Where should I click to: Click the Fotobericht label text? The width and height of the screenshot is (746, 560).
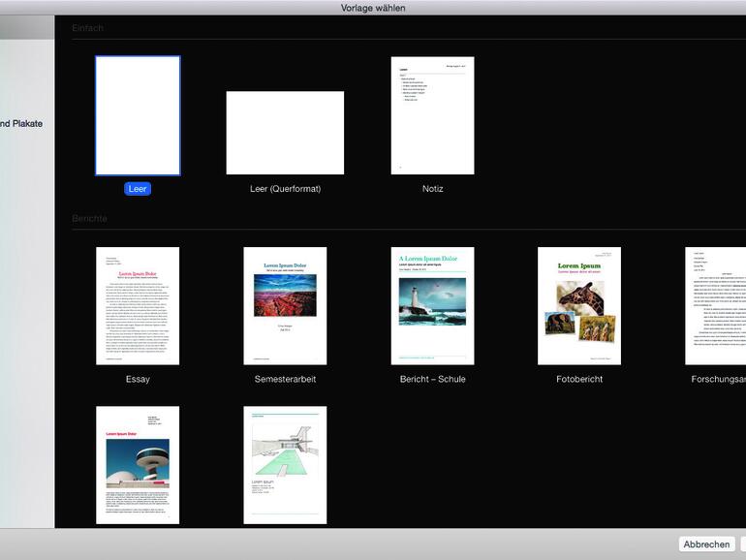point(579,379)
